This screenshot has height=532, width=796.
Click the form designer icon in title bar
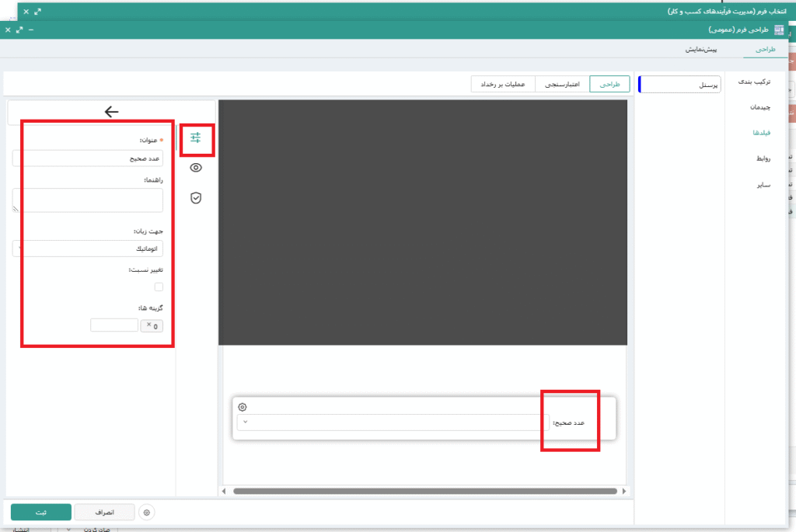[779, 30]
